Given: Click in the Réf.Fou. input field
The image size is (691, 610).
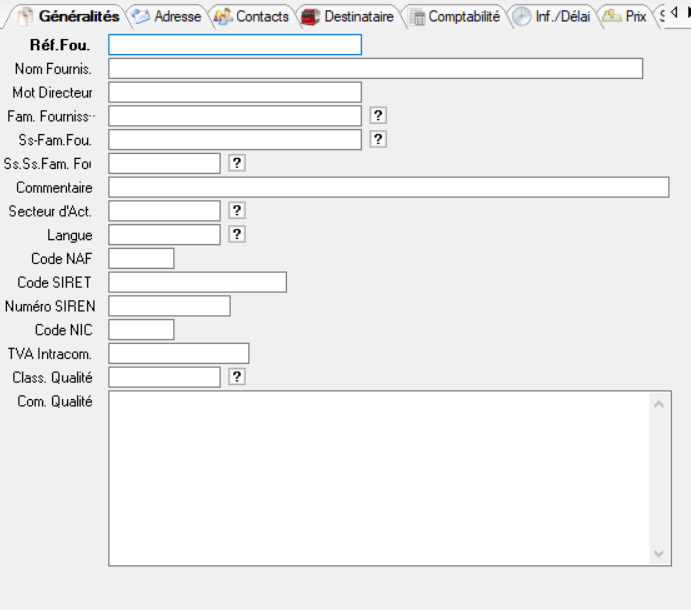Looking at the screenshot, I should (234, 44).
